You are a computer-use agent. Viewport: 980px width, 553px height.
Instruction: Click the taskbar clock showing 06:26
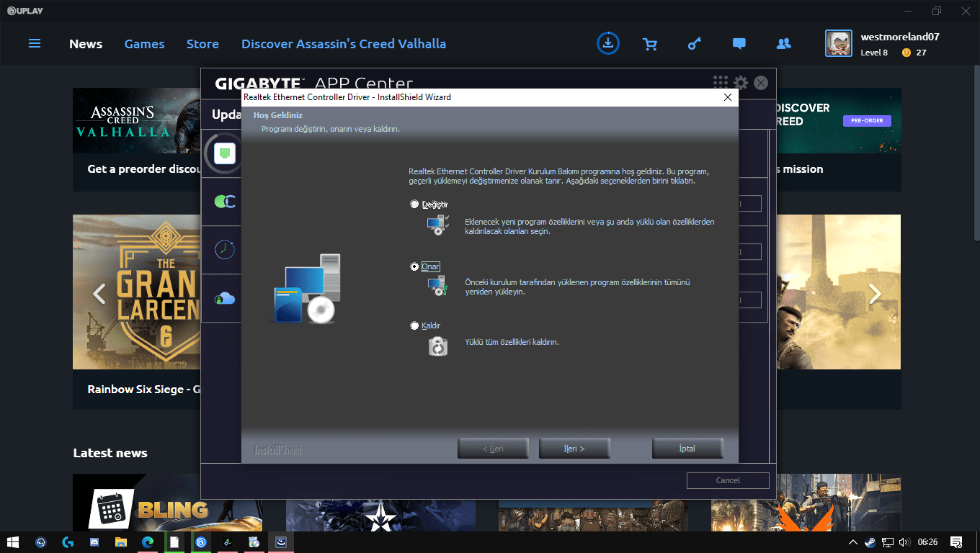928,541
